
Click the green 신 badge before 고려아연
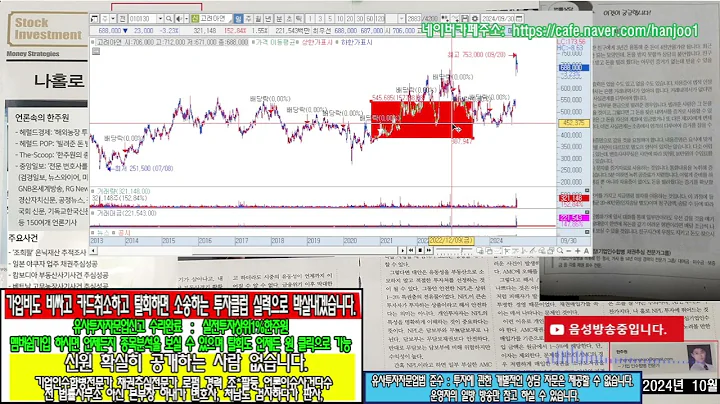[x=194, y=18]
